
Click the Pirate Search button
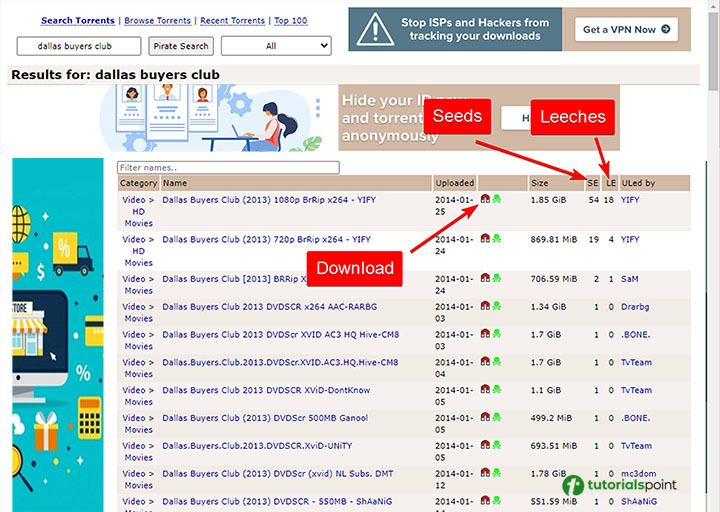(x=181, y=46)
